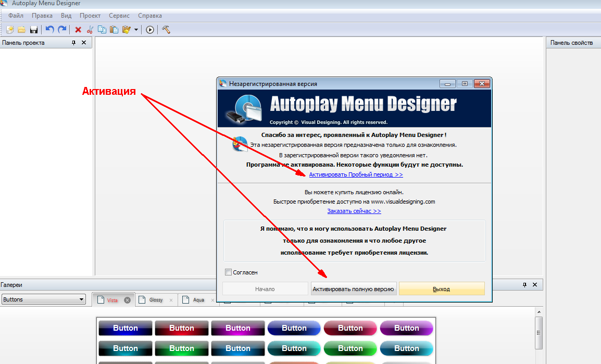The image size is (601, 364).
Task: Open the Сервис menu
Action: tap(119, 16)
